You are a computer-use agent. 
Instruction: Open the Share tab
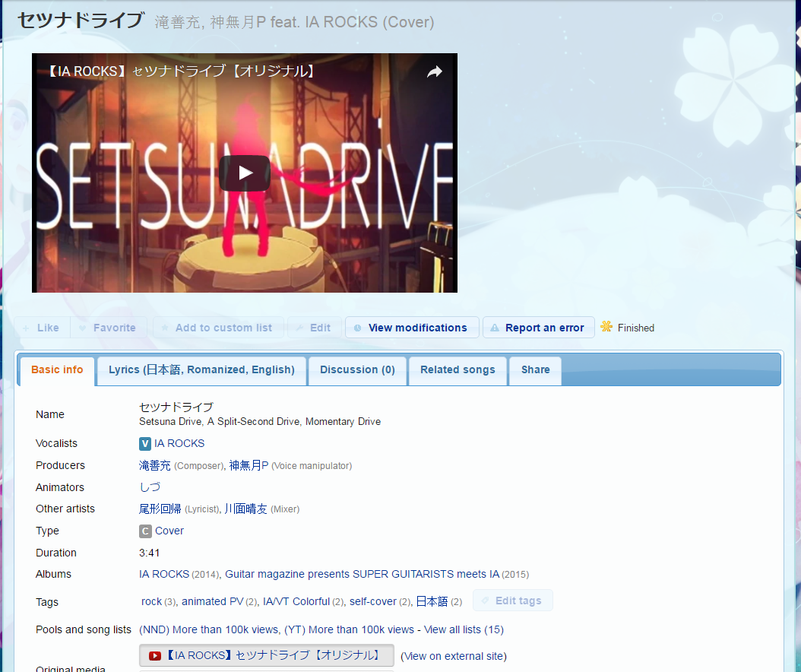[535, 370]
